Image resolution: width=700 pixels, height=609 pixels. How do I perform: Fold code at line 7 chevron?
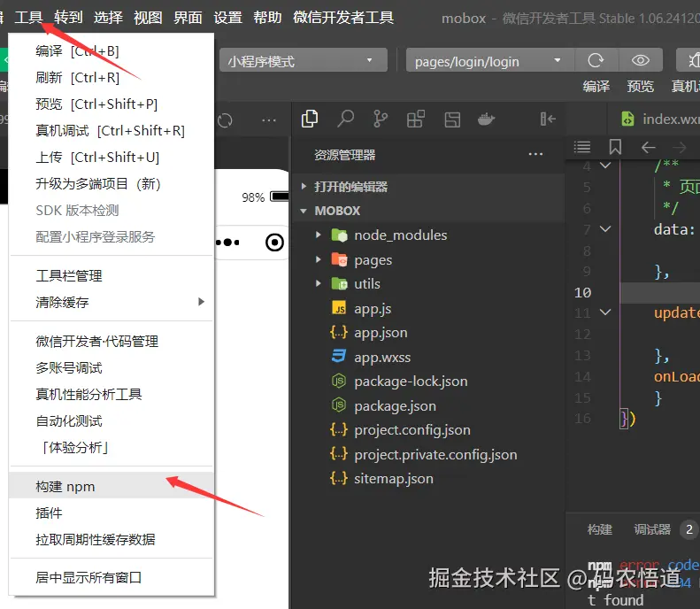point(605,229)
